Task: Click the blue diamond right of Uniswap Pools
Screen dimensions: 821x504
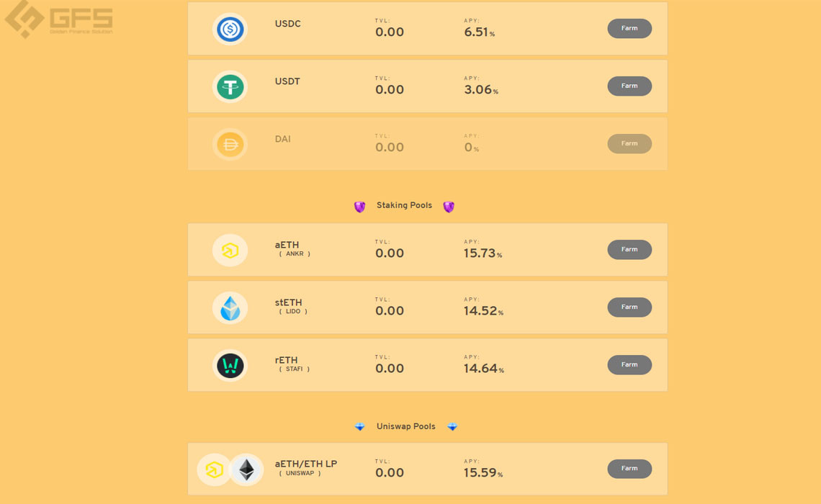Action: click(x=452, y=426)
